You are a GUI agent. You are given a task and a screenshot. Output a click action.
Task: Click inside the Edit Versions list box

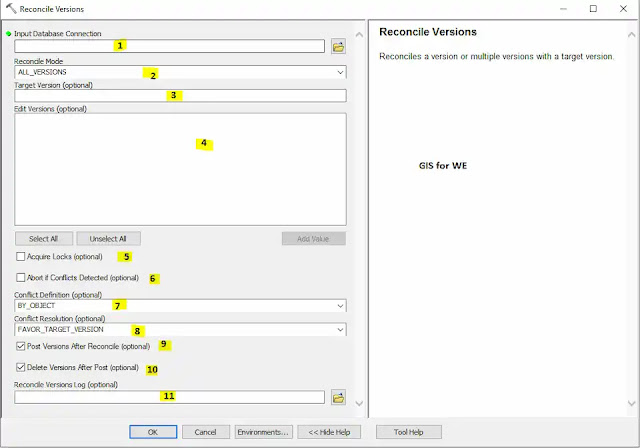(180, 169)
